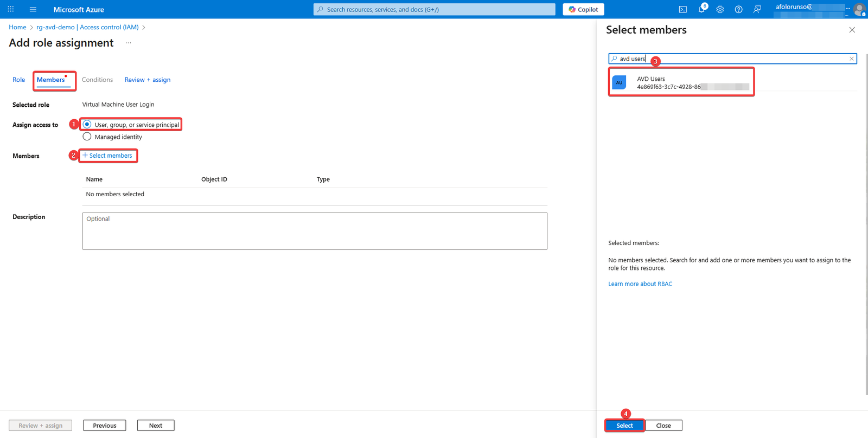Open the notifications bell
This screenshot has width=868, height=438.
click(x=701, y=9)
